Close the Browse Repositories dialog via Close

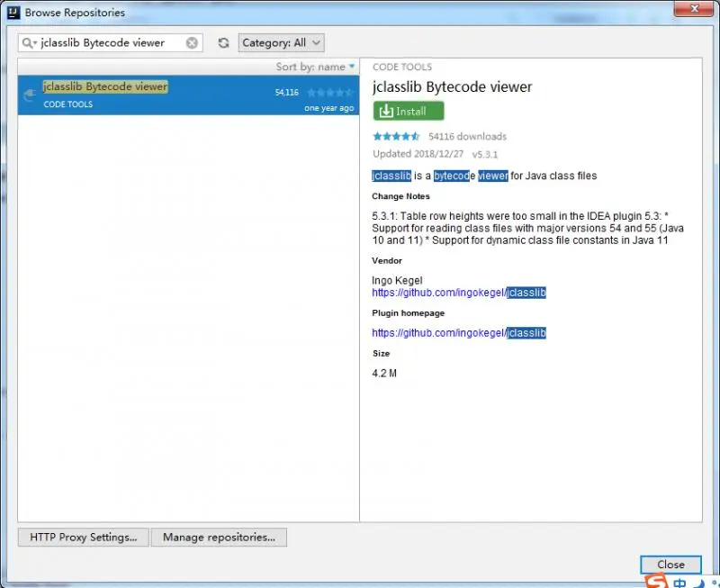point(670,565)
